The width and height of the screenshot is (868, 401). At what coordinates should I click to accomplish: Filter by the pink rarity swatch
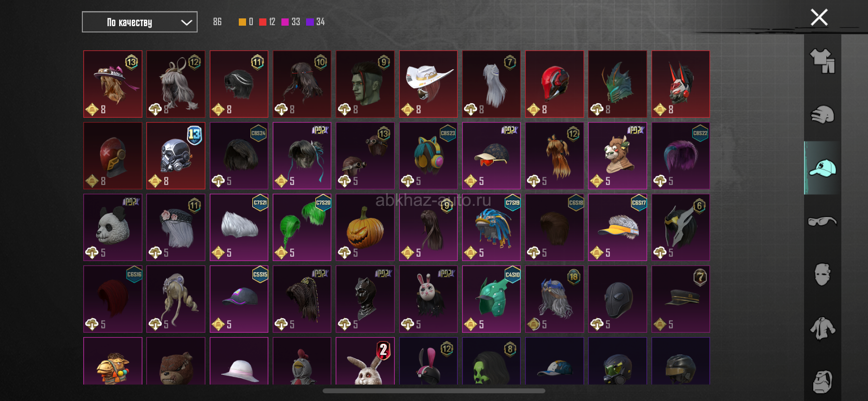click(285, 22)
